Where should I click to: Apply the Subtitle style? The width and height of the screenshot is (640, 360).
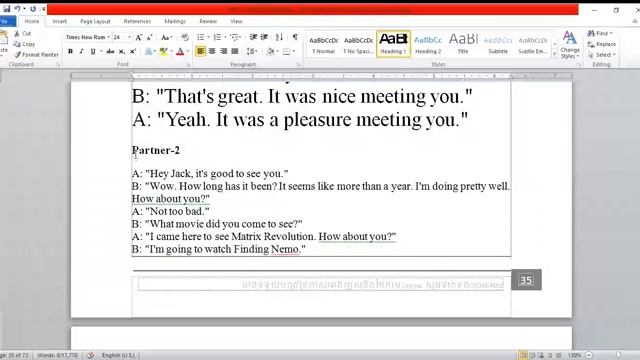click(498, 44)
